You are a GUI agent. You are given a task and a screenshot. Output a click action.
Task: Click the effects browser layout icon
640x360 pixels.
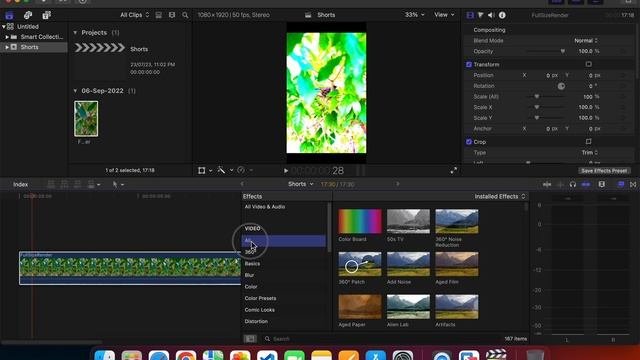point(250,339)
